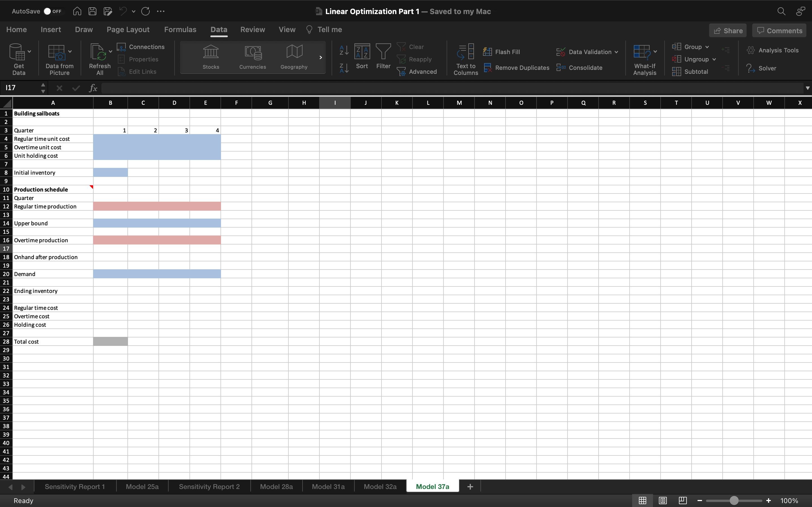Switch to Page Layout view in status bar
This screenshot has width=812, height=507.
point(662,501)
